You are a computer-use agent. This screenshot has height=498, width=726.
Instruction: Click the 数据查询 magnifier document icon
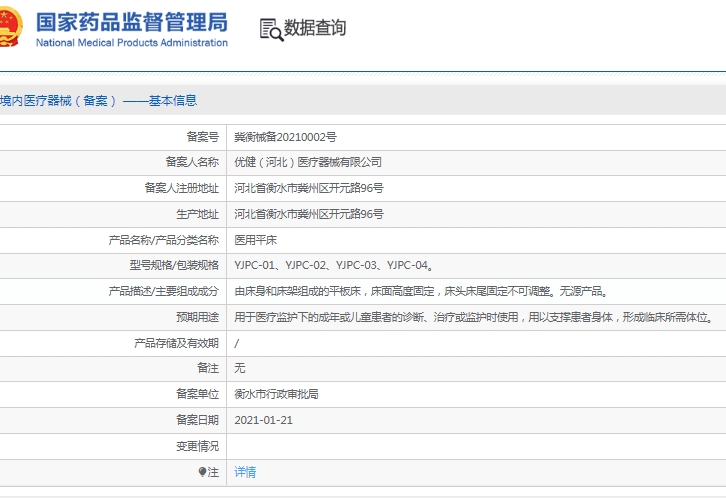click(271, 30)
